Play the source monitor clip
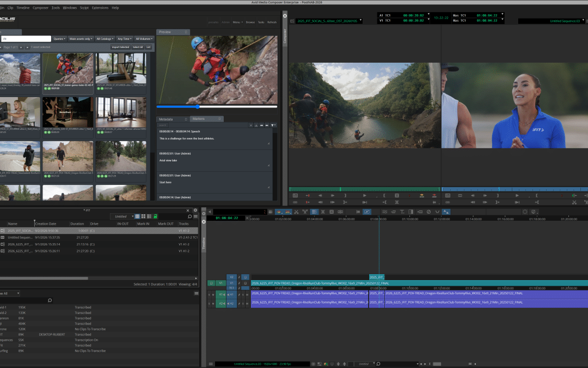Viewport: 588px width, 368px height. 364,195
